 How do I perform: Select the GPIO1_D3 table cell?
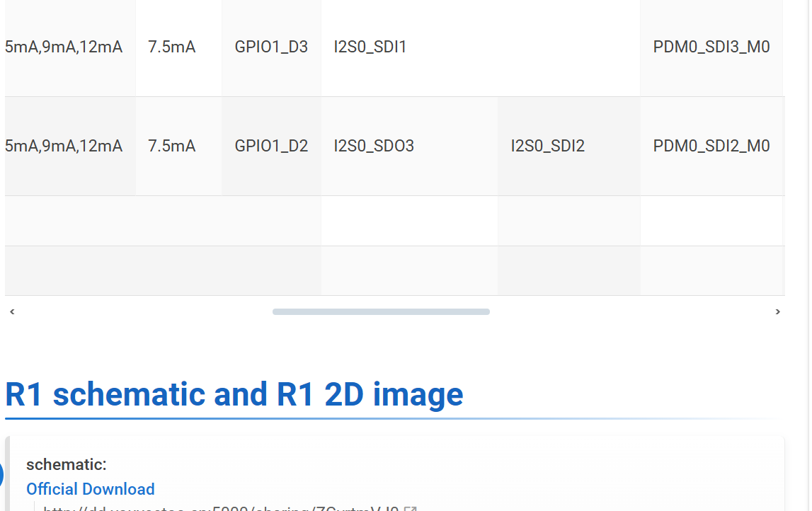click(x=271, y=47)
